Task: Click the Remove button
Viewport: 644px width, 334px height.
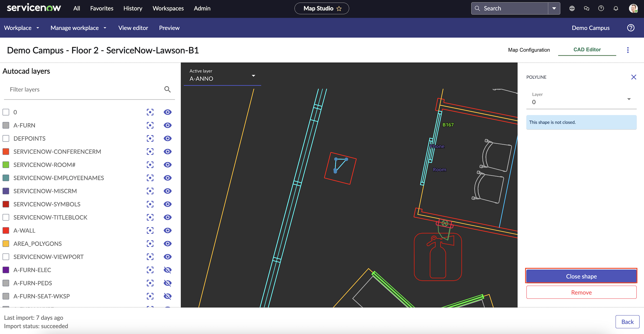Action: [581, 292]
